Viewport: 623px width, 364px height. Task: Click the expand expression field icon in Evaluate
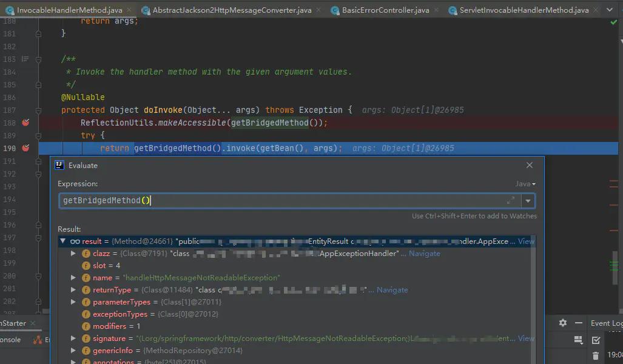[x=511, y=201]
